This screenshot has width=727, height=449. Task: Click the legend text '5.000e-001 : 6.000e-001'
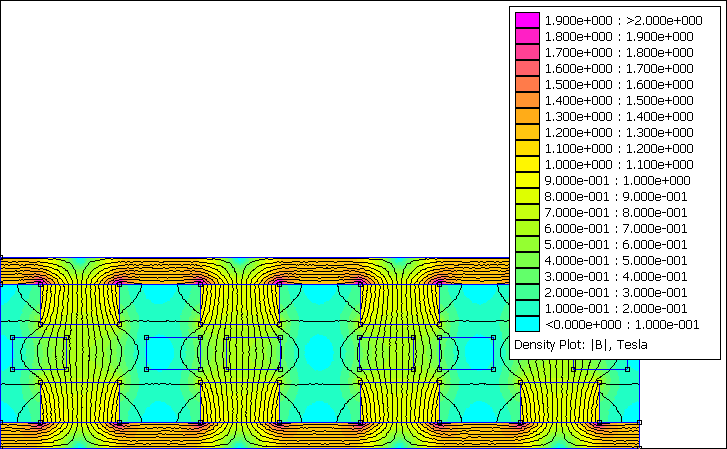(615, 244)
